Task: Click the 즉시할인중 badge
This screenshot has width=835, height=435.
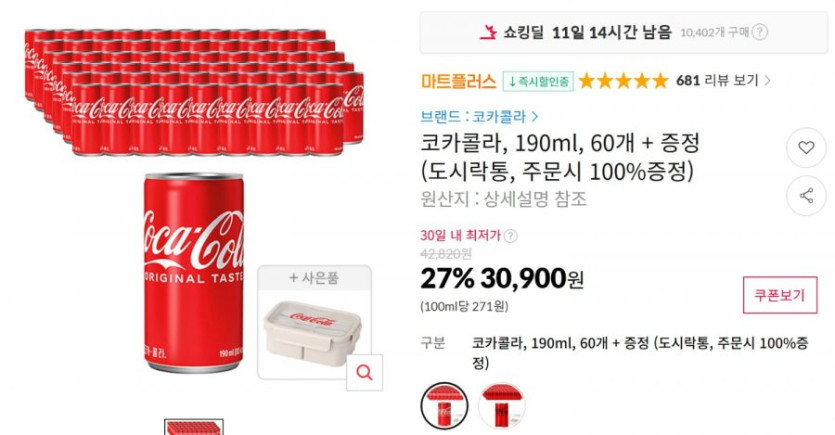Action: pyautogui.click(x=538, y=81)
